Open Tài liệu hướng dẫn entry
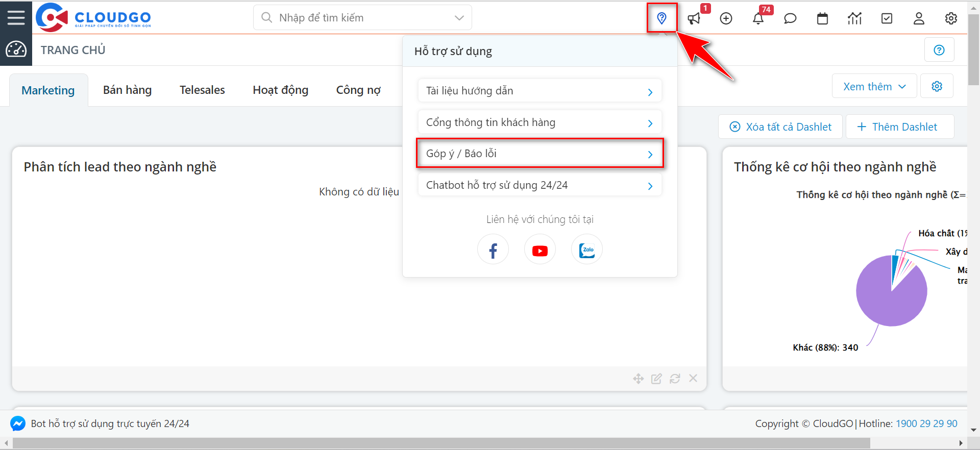Viewport: 980px width, 450px height. [540, 91]
